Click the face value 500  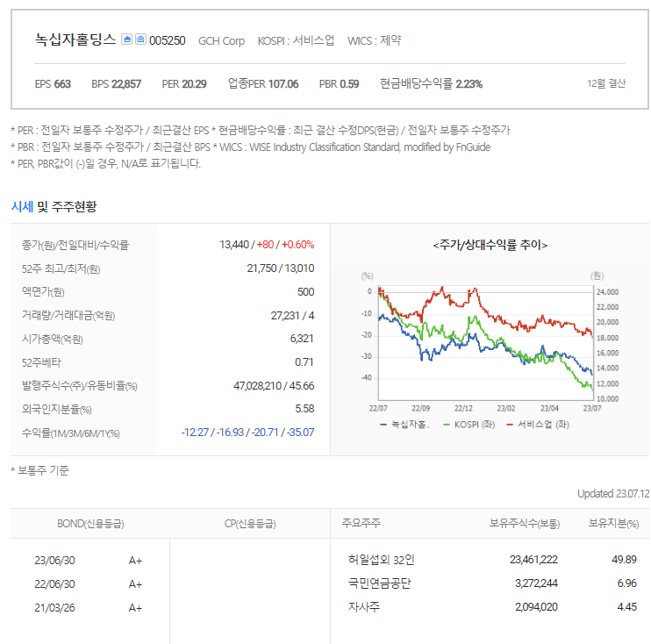click(305, 292)
